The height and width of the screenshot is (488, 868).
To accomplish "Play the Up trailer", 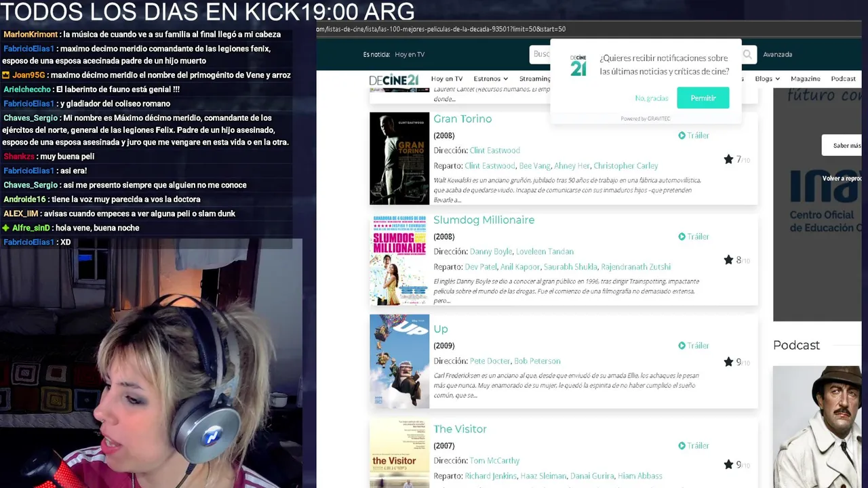I will click(694, 346).
